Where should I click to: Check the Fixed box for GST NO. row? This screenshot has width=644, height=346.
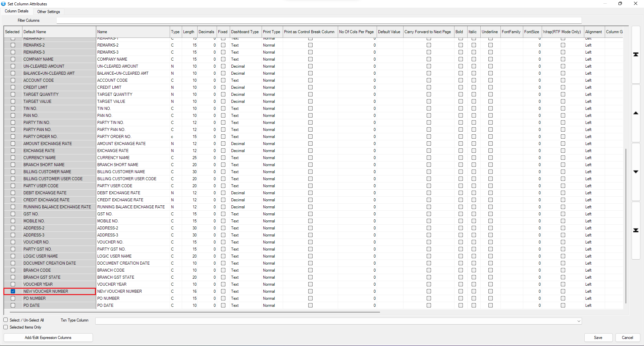pyautogui.click(x=223, y=214)
